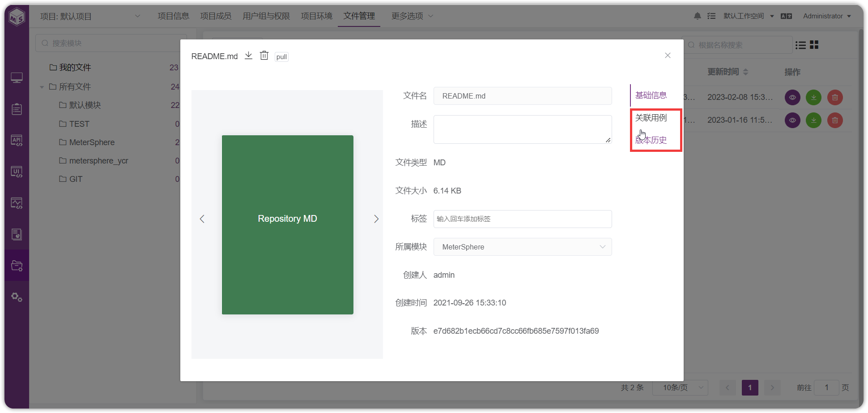Download README.md using dialog header icon

coord(248,56)
